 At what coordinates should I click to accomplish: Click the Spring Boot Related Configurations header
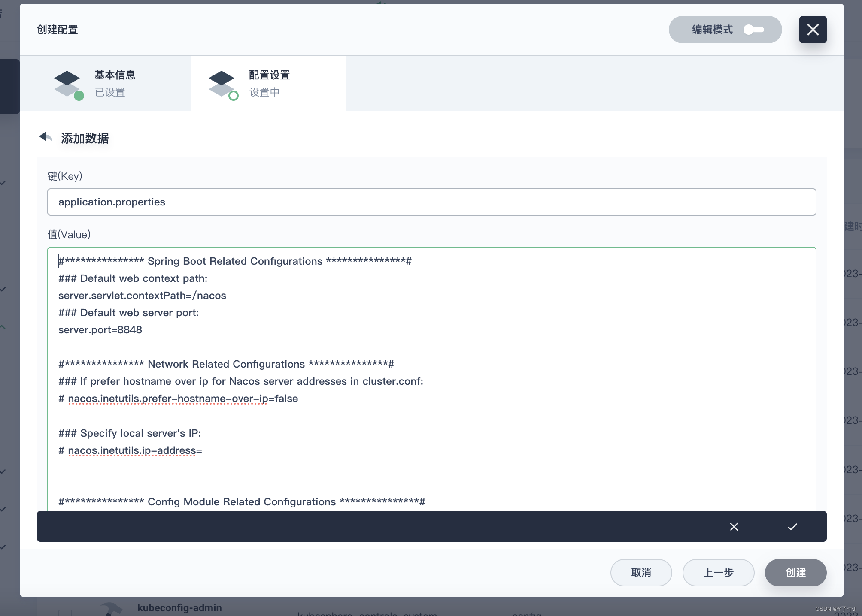click(x=235, y=261)
